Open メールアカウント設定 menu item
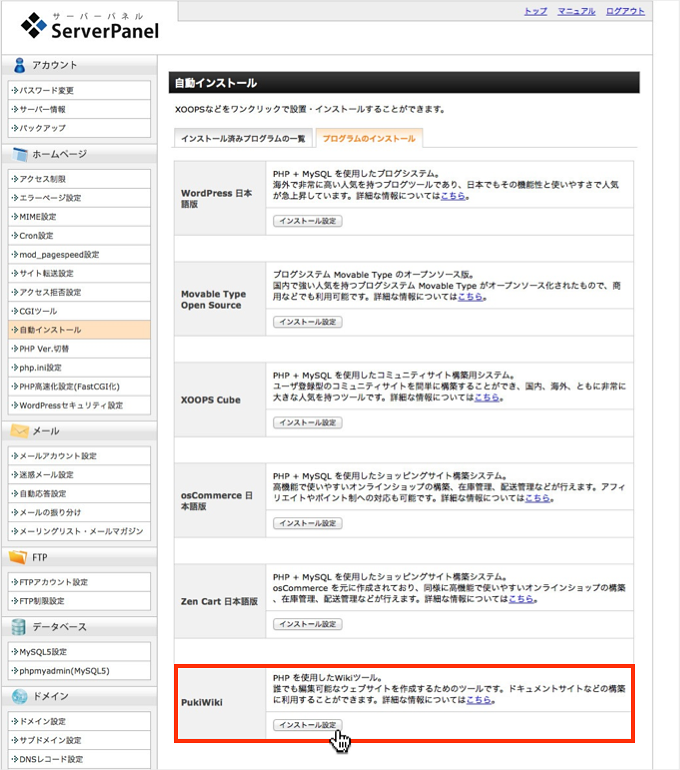The height and width of the screenshot is (770, 680). click(80, 456)
